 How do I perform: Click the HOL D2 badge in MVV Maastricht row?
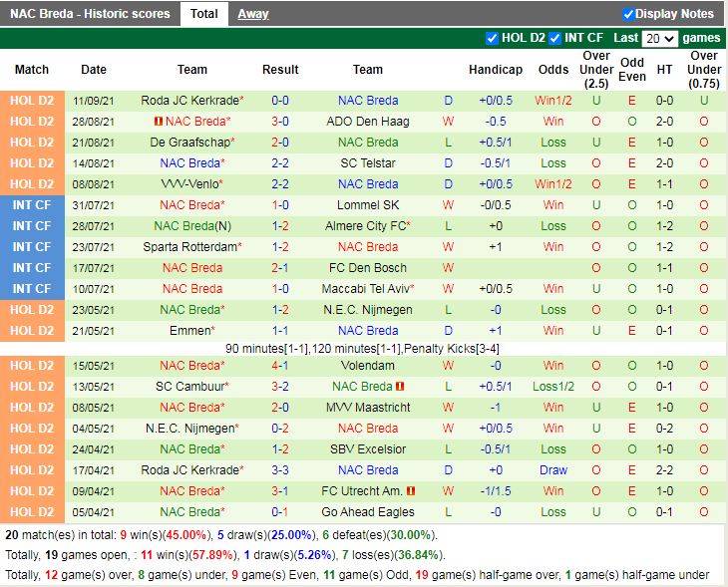click(x=32, y=408)
